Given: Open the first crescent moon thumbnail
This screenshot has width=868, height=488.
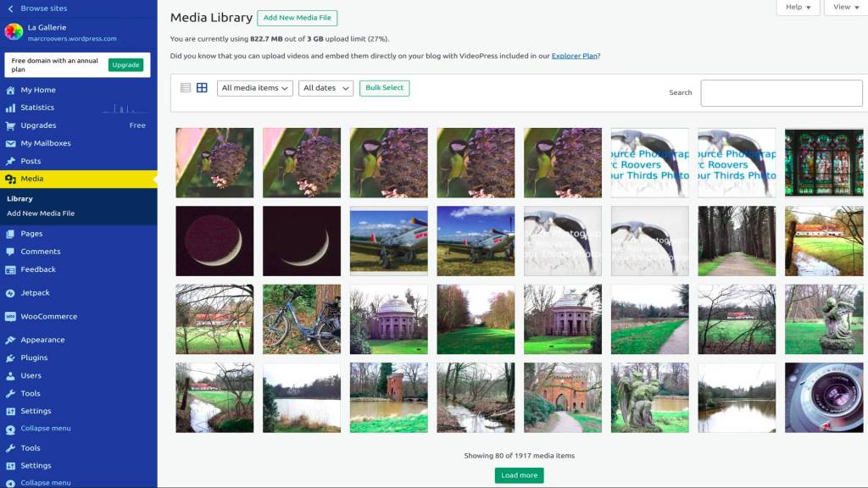Looking at the screenshot, I should click(214, 241).
